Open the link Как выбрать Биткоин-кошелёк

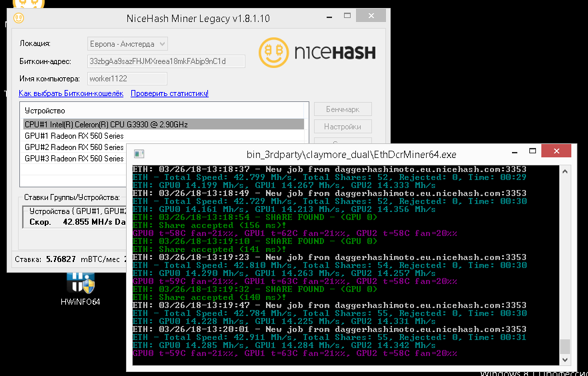click(71, 93)
